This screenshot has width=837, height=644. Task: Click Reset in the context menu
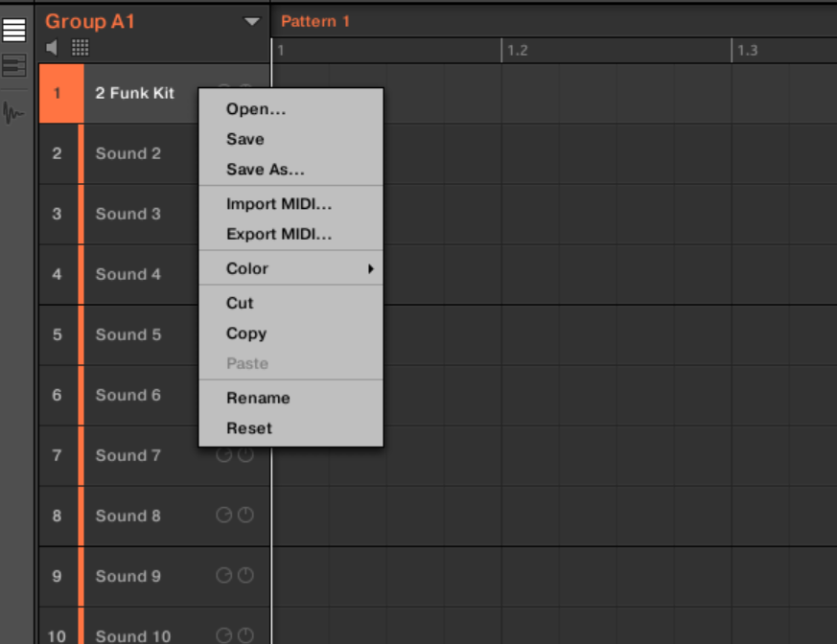249,428
